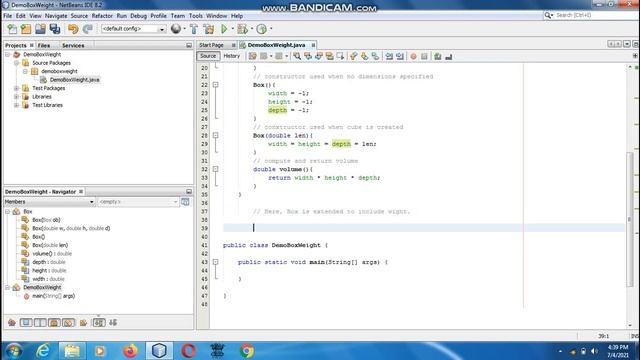Click the Uncomment icon at toolbar end
Viewport: 640px width, 360px height.
click(449, 56)
